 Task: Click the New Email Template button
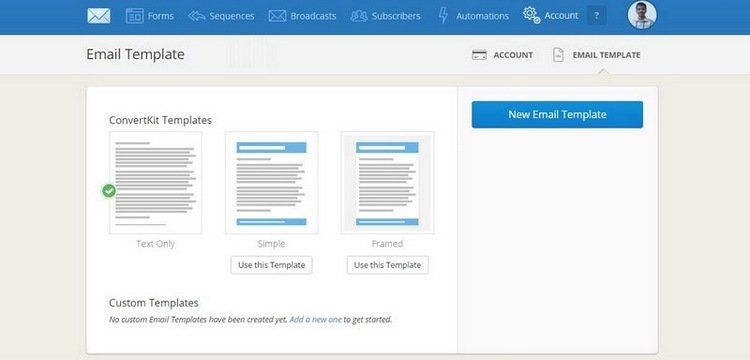click(557, 115)
